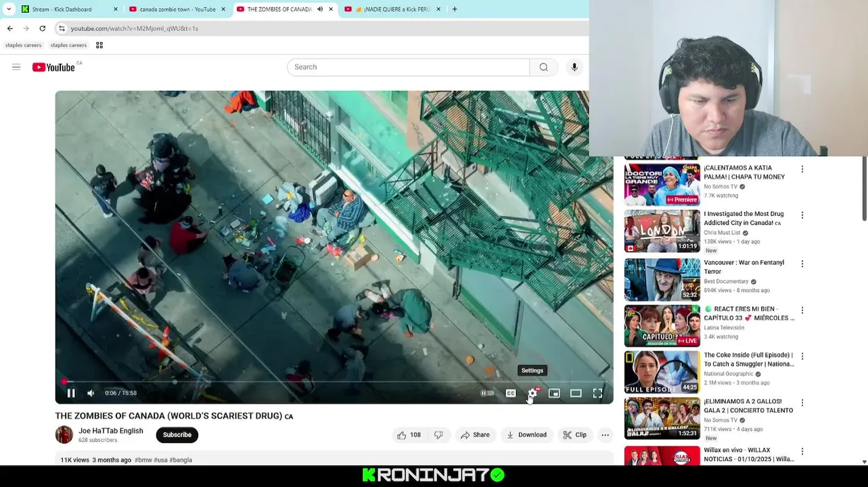Image resolution: width=868 pixels, height=487 pixels.
Task: Seek using the red video progress bar
Action: click(334, 381)
